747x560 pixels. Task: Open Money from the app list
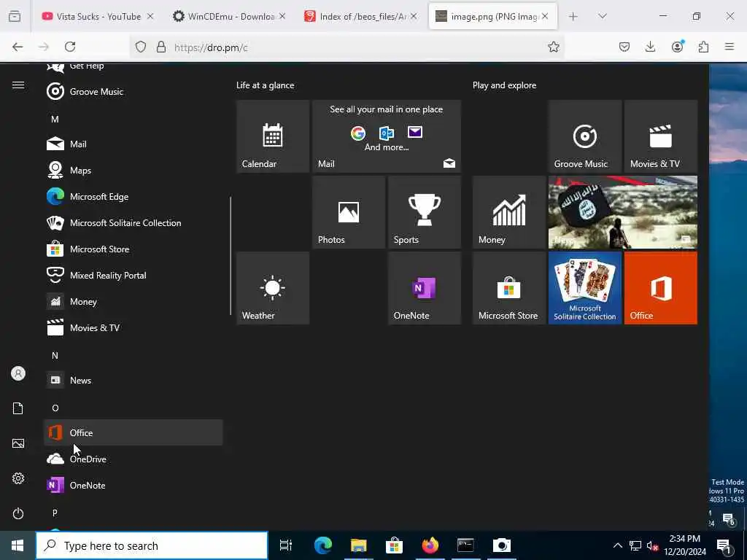pyautogui.click(x=133, y=301)
